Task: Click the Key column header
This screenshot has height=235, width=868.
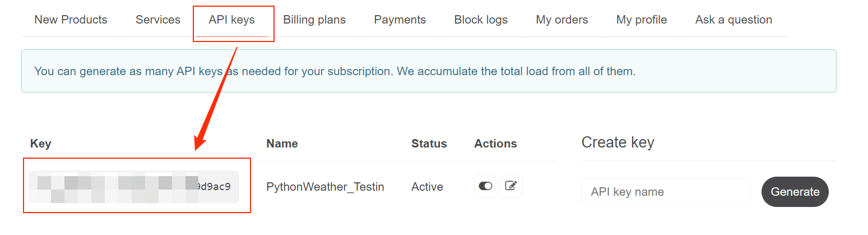Action: [40, 144]
